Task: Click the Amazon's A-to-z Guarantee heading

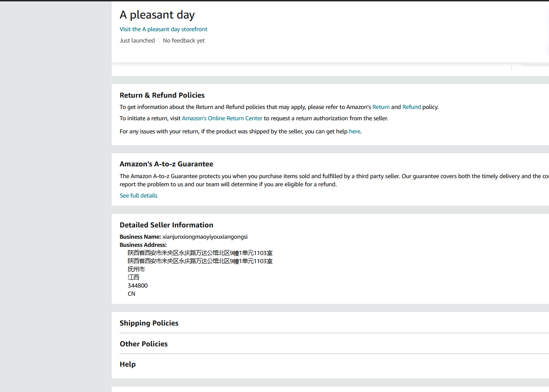Action: point(166,164)
